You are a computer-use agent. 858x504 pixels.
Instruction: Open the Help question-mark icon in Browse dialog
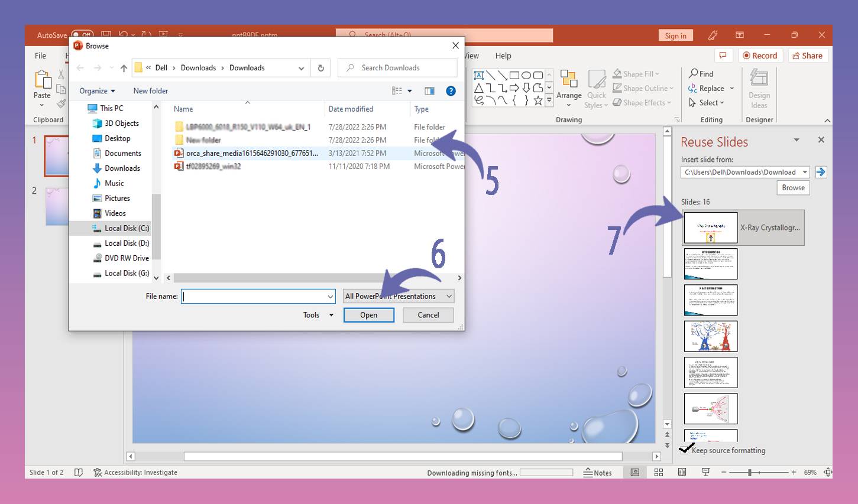point(451,91)
